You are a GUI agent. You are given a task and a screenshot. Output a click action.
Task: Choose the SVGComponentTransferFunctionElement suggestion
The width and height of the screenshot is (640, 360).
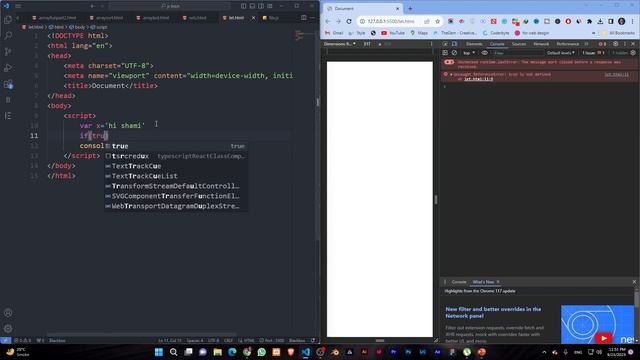pyautogui.click(x=176, y=196)
